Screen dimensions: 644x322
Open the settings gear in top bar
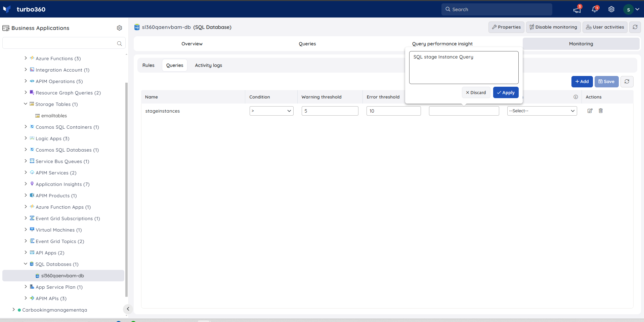coord(611,9)
